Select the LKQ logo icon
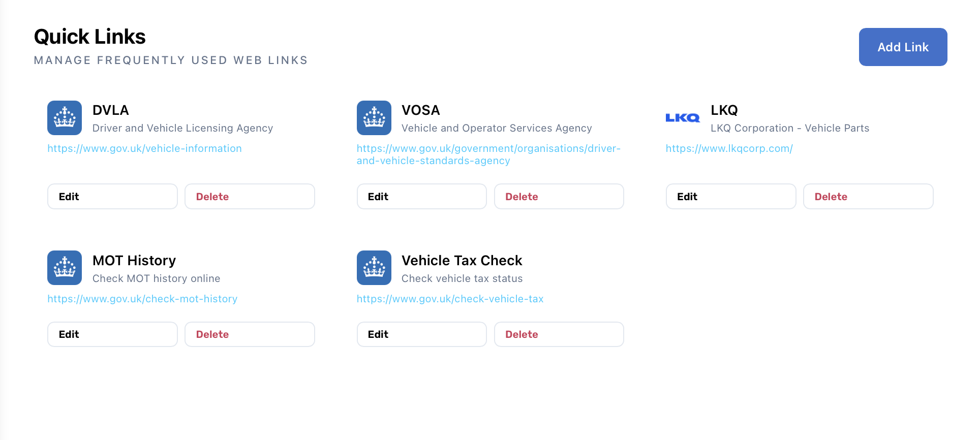 (x=682, y=117)
